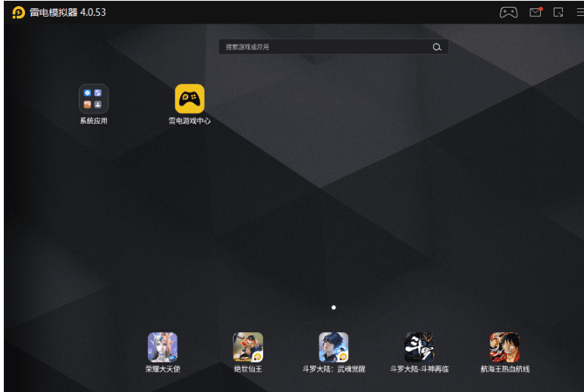Click the gamepad icon in title bar
Screen dimensions: 584x392
508,12
